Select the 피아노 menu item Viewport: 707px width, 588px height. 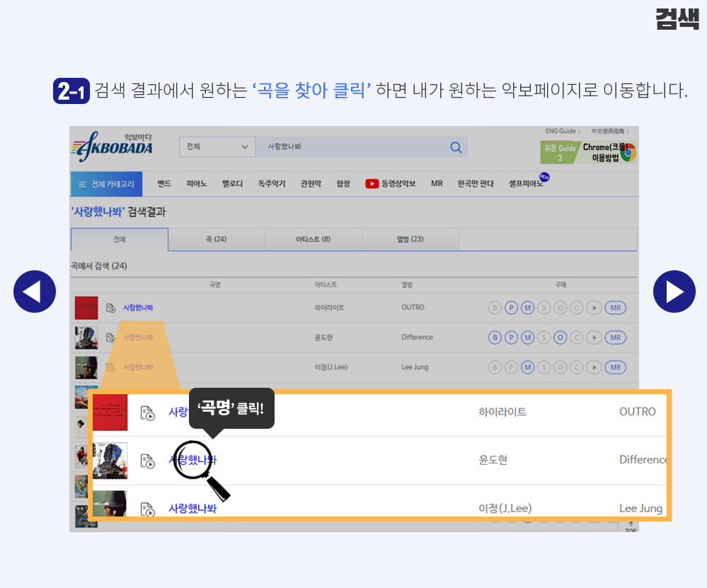coord(197,183)
